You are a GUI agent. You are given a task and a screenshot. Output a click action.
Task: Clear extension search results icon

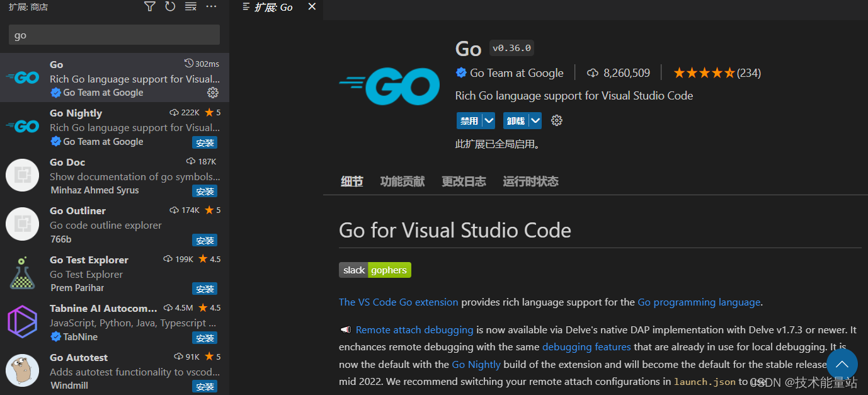[191, 6]
